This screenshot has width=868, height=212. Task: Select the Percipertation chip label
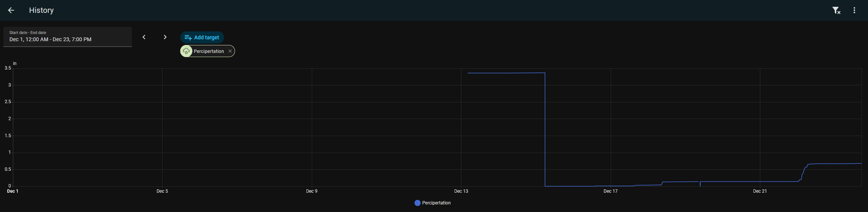point(209,51)
